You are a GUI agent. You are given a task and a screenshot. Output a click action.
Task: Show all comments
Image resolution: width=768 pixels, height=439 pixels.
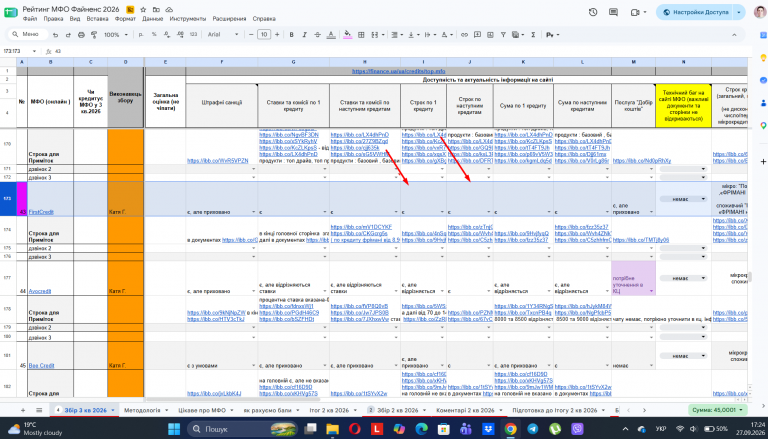click(x=613, y=12)
